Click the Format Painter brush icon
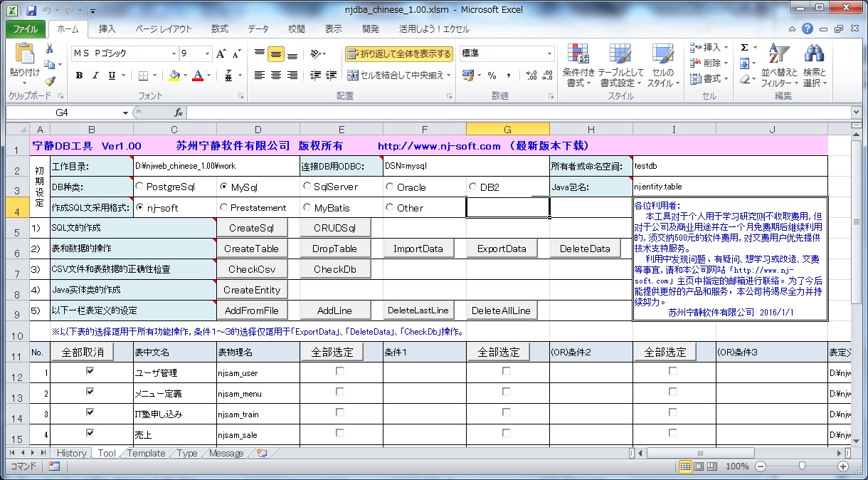 (50, 81)
